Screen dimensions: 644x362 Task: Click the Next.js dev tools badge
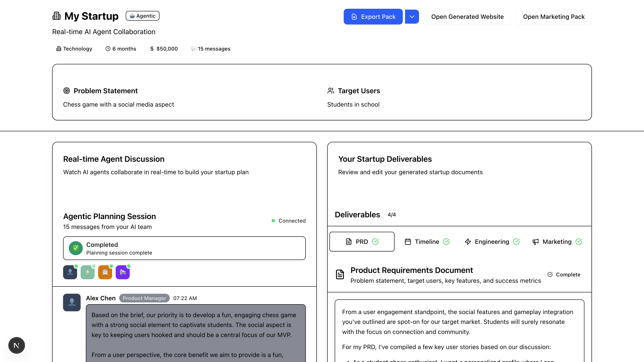pos(16,345)
